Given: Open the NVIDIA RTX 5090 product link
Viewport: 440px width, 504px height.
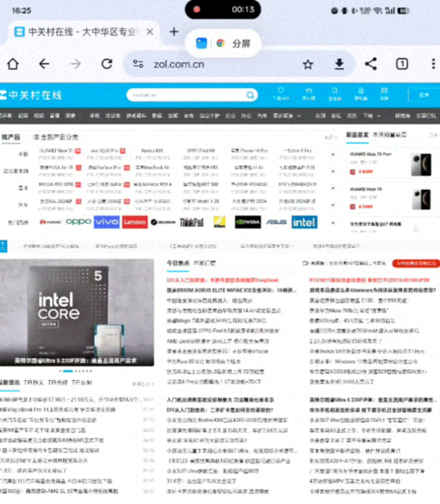Looking at the screenshot, I should [x=56, y=184].
